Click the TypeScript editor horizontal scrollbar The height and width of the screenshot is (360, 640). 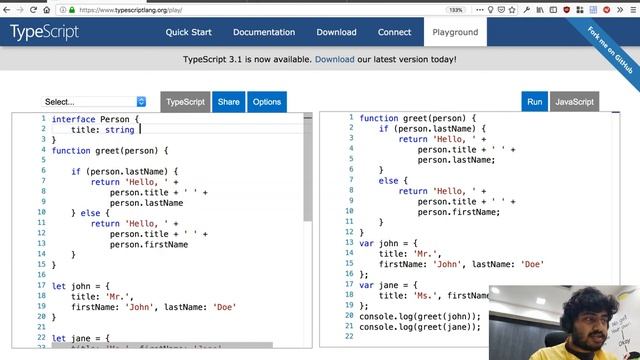[162, 345]
